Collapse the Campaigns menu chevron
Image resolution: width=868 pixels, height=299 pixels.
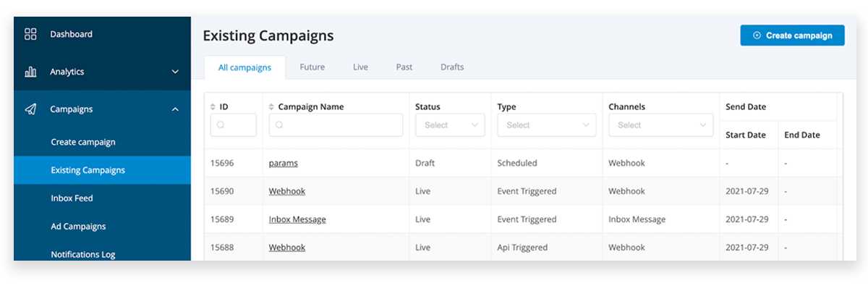click(175, 109)
